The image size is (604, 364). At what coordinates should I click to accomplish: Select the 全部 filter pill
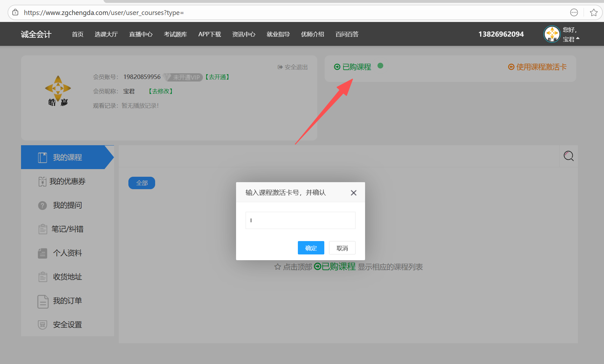[142, 183]
